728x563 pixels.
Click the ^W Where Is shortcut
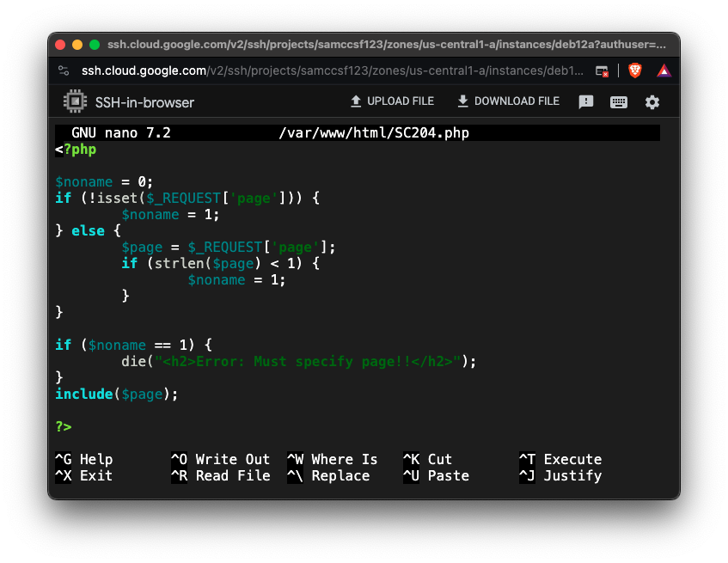point(332,459)
